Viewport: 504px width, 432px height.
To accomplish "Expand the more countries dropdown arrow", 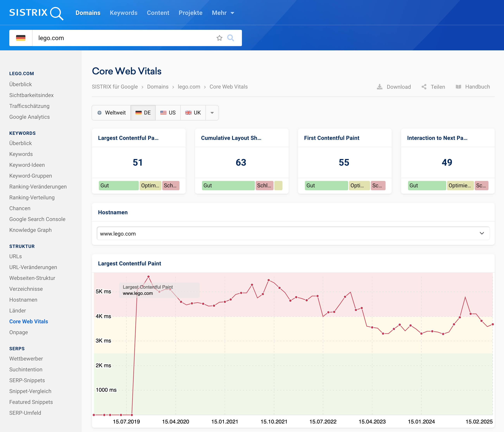I will tap(212, 113).
